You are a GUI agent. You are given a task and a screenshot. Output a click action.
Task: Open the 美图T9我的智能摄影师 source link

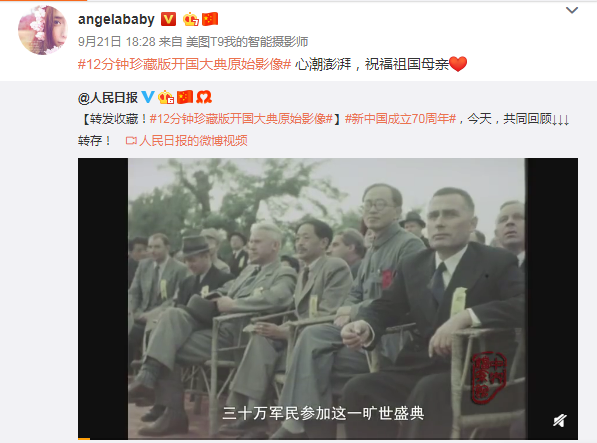[247, 41]
